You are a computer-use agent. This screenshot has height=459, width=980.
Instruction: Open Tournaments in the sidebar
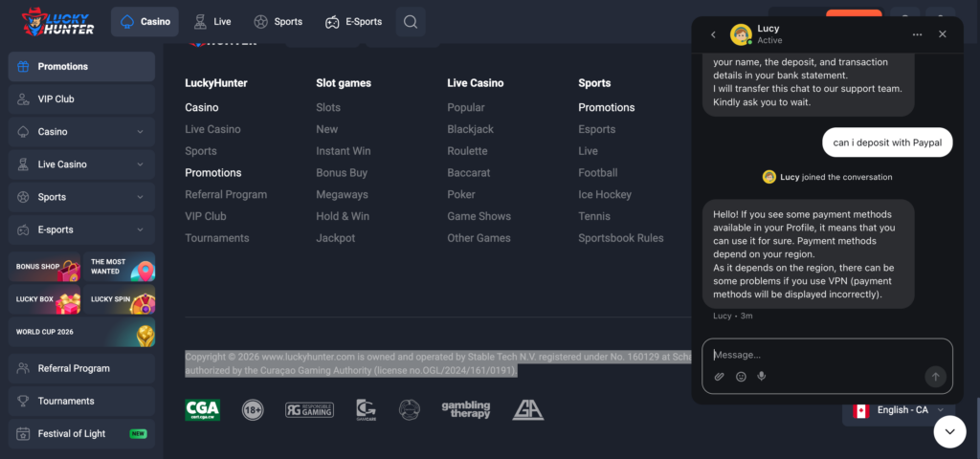pos(82,401)
